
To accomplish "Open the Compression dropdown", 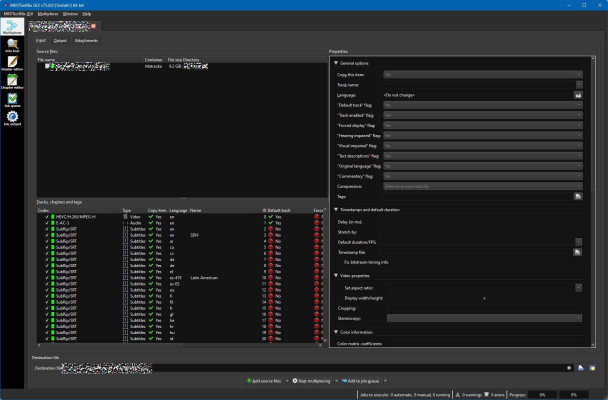I will pos(483,186).
